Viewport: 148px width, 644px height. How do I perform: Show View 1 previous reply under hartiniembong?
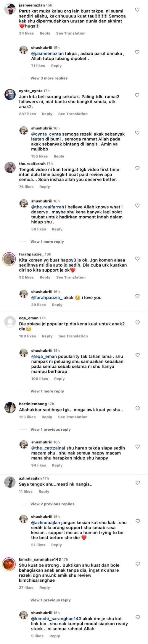[x=51, y=429]
